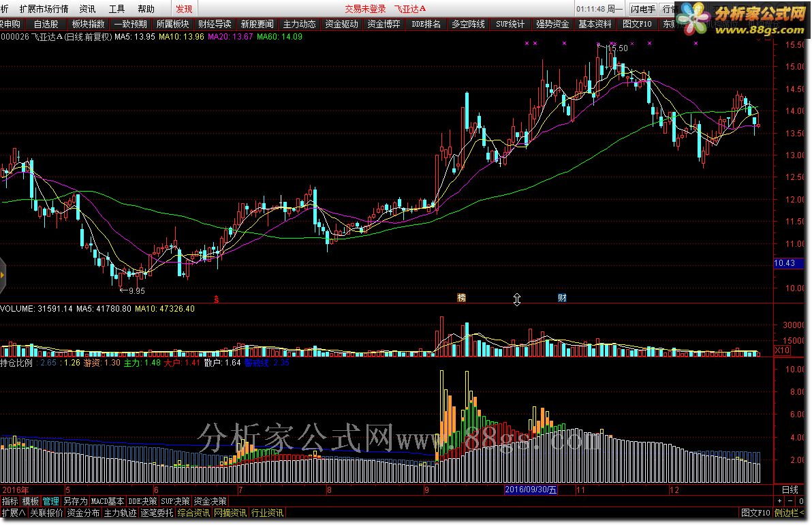Select the 主力动态 toolbar button
The height and width of the screenshot is (525, 812).
pos(299,24)
